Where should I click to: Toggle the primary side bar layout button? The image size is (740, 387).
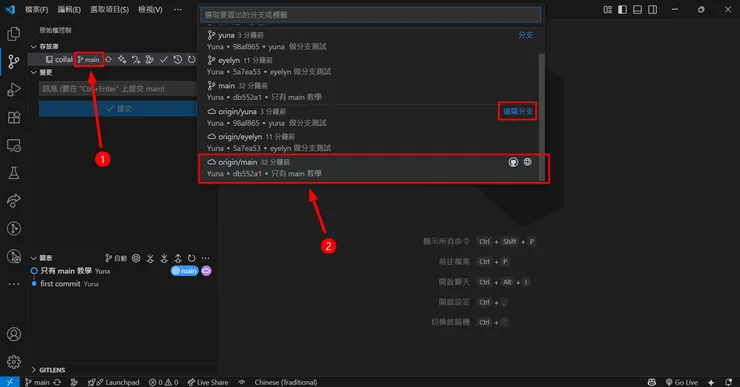pos(622,9)
